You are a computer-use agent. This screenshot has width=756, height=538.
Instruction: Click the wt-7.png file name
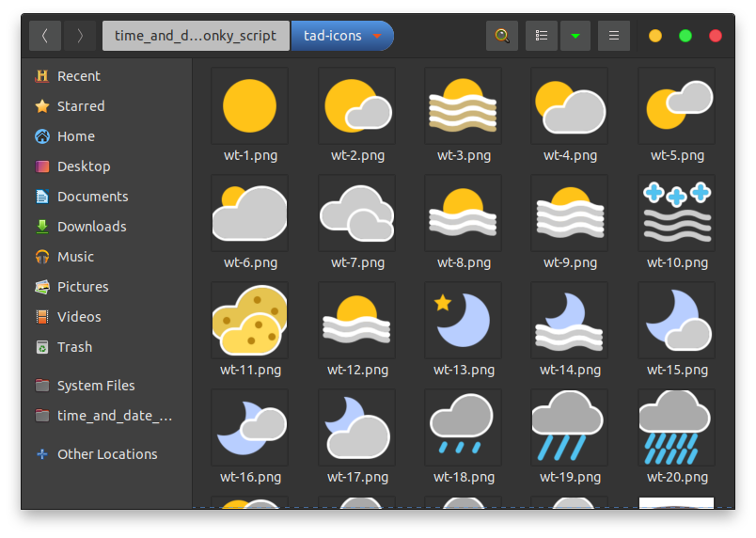tap(357, 262)
